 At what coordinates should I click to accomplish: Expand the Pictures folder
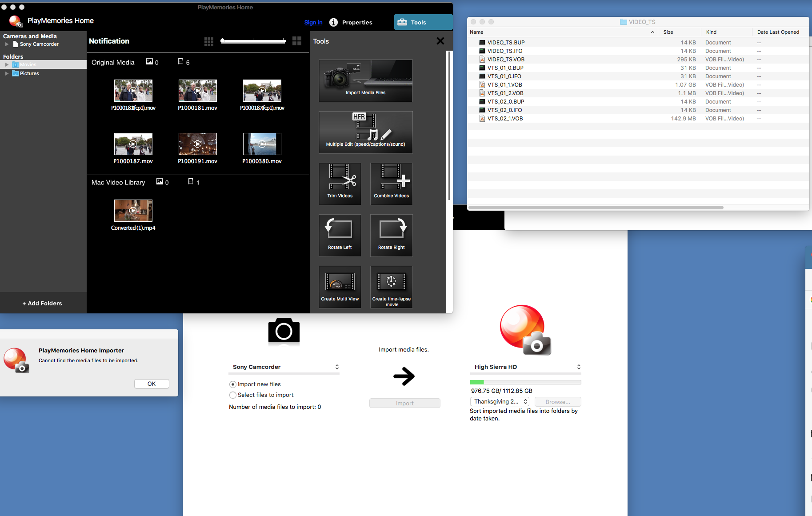(7, 73)
